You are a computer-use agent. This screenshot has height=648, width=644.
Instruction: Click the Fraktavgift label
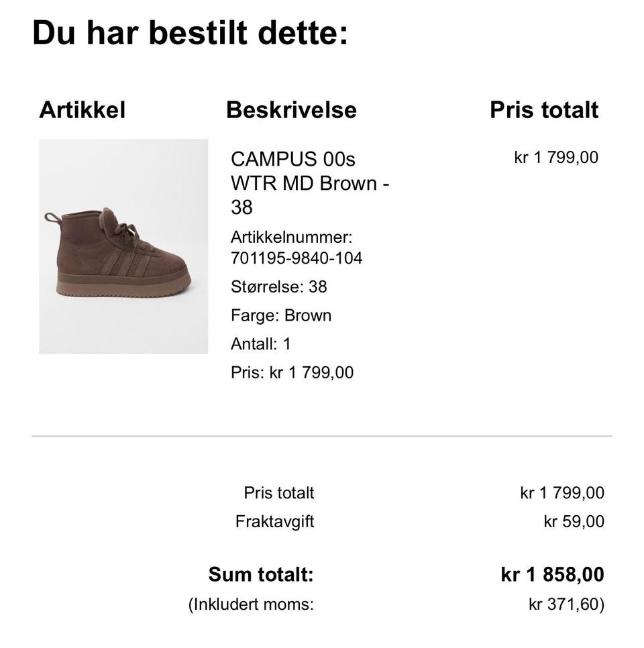point(275,521)
